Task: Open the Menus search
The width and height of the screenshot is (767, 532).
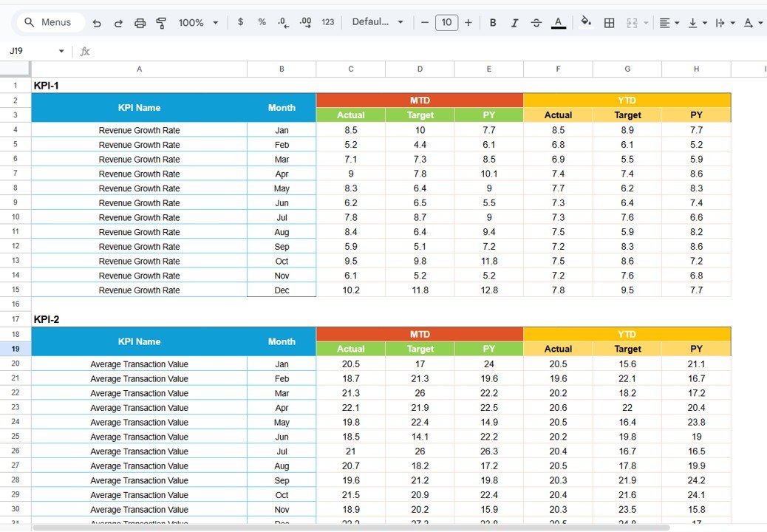Action: (x=49, y=22)
